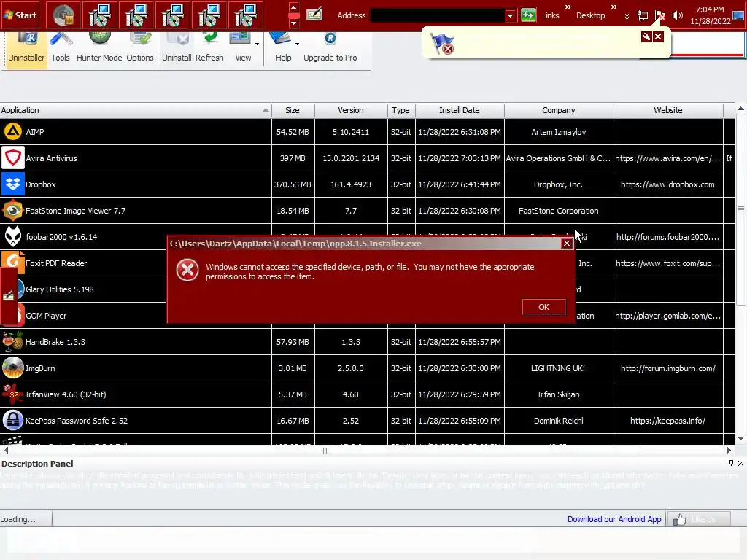Click the 57.93 MB size cell
This screenshot has width=747, height=560.
point(293,342)
